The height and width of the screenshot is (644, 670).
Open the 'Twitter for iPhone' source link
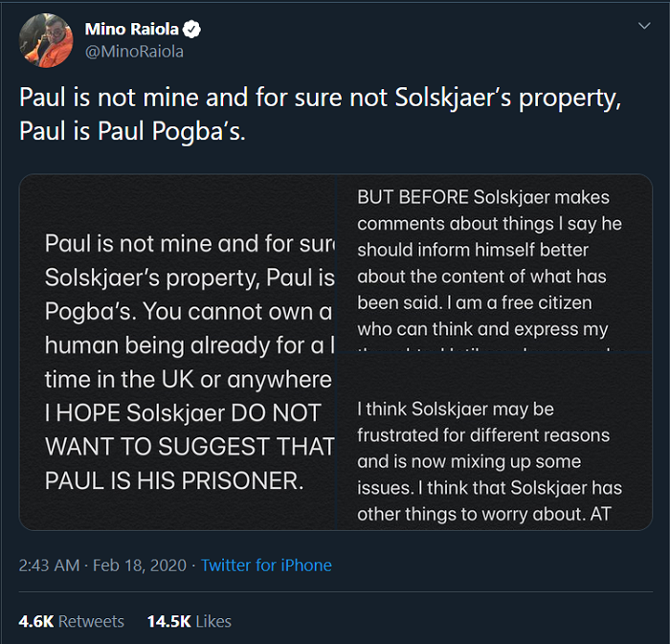point(266,566)
